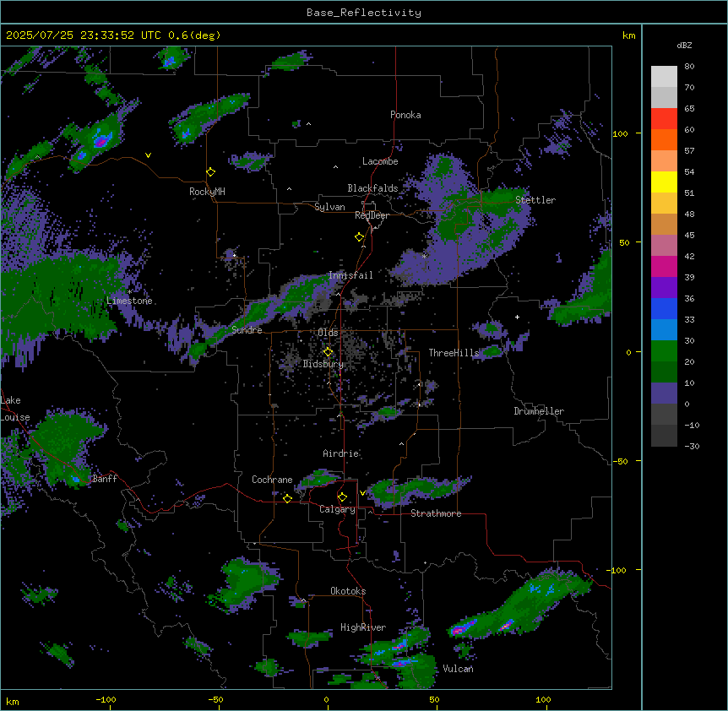Click the yellow diamond marker near RockyMH
The height and width of the screenshot is (711, 728).
click(x=210, y=172)
